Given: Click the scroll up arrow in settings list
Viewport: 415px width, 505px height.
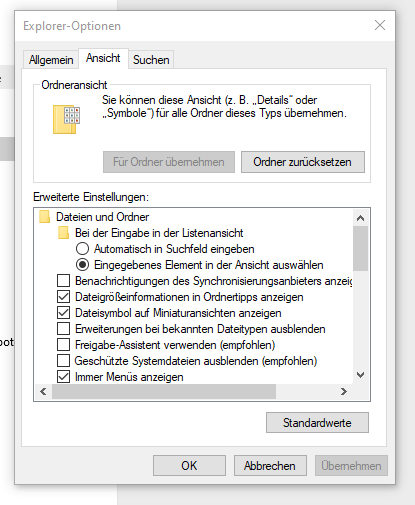Looking at the screenshot, I should (x=360, y=218).
